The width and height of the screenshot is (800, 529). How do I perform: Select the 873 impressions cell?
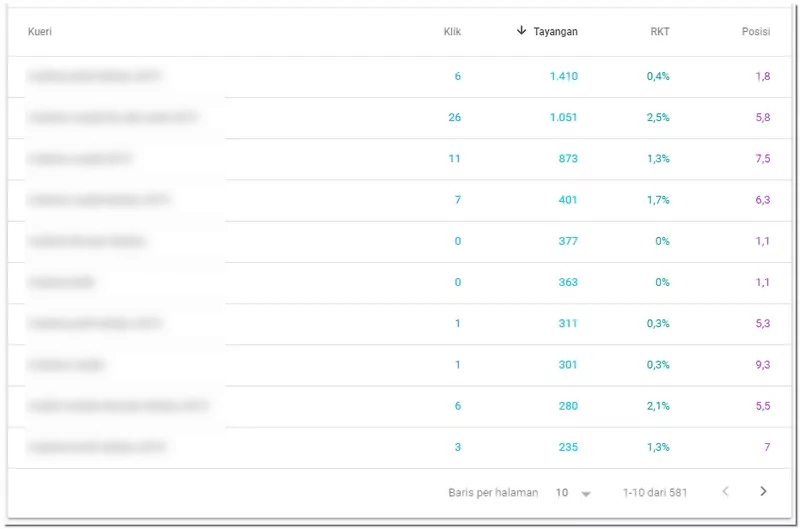[x=568, y=159]
